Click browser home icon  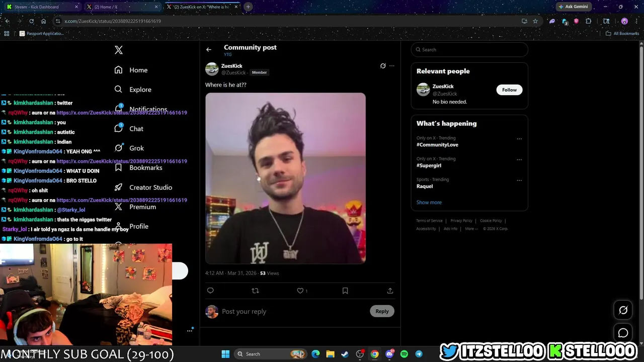[x=44, y=21]
